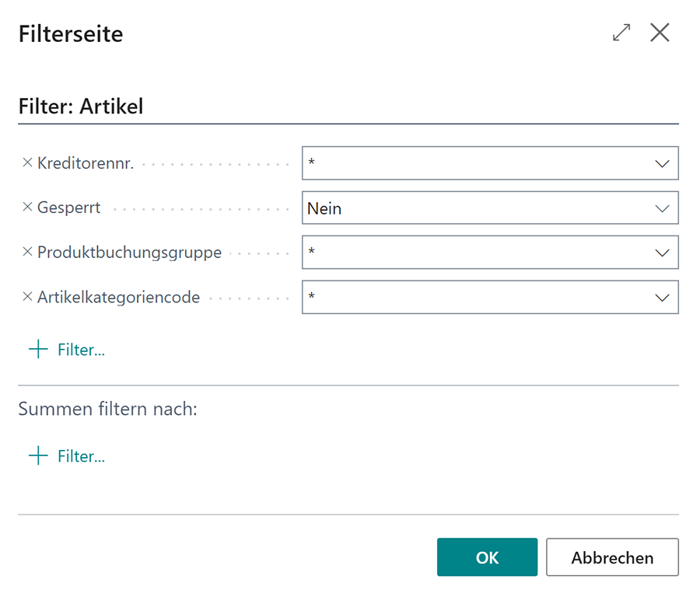Expand the Filterseite dialog to full size
Image resolution: width=700 pixels, height=593 pixels.
[621, 33]
